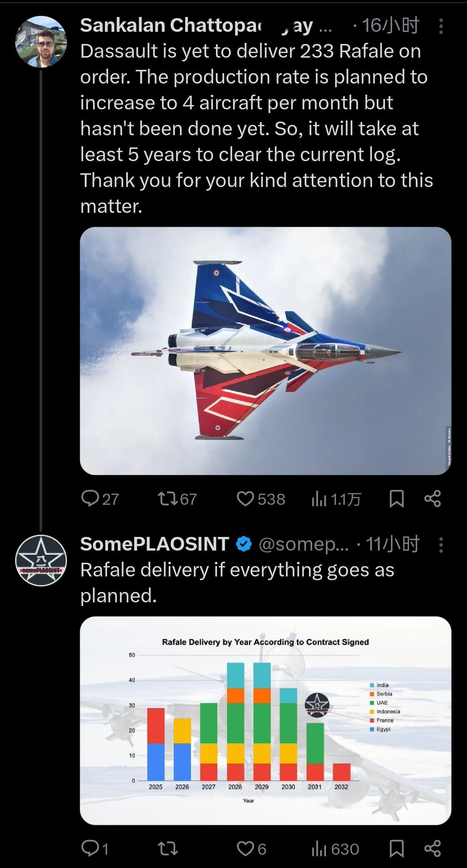
Task: Enlarge the Rafale fighter jet photo
Action: [x=265, y=351]
